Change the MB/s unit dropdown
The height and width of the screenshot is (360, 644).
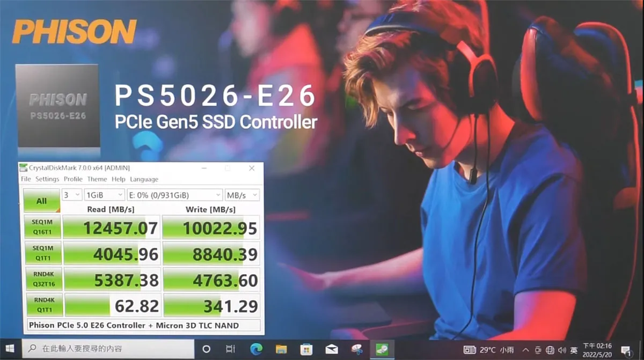(241, 195)
